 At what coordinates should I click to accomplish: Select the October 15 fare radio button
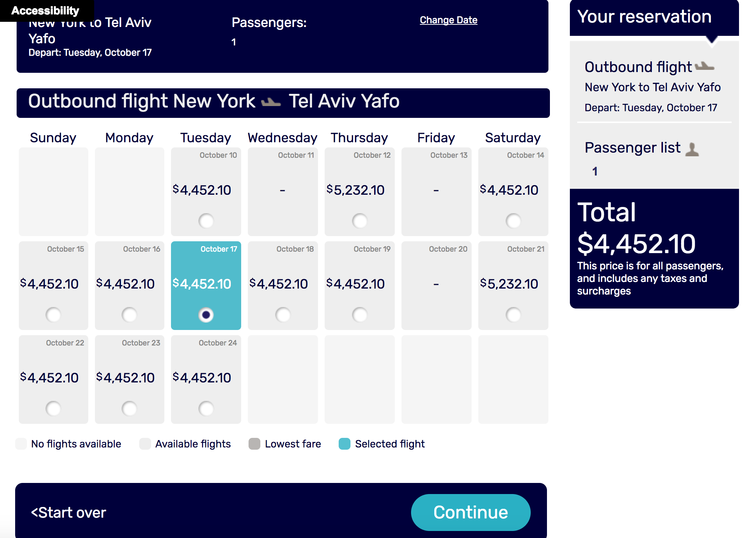[53, 315]
